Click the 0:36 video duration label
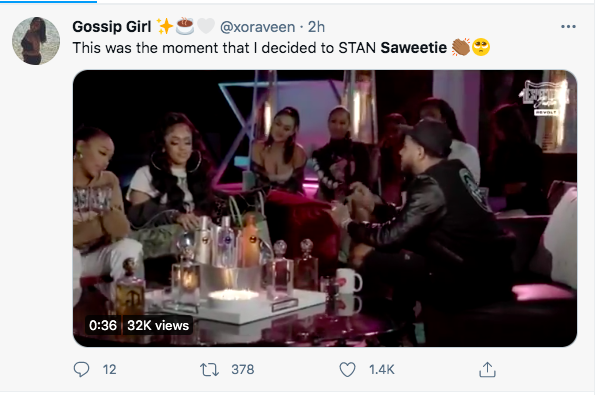Viewport: 595px width, 395px height. click(103, 326)
